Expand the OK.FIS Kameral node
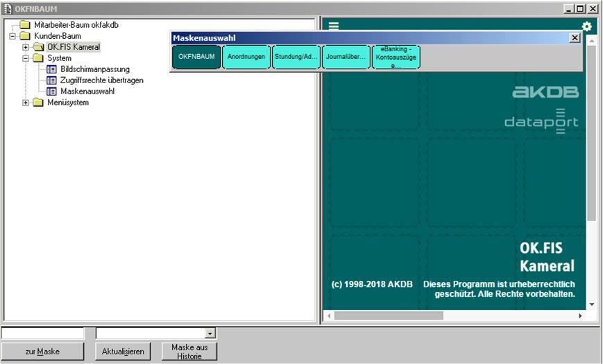 pos(26,47)
